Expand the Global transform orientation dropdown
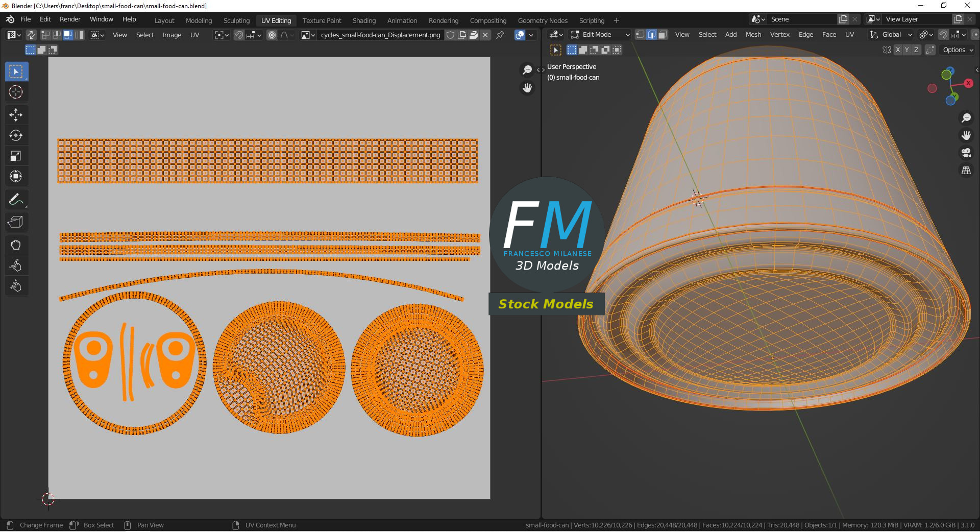This screenshot has height=532, width=980. coord(891,35)
